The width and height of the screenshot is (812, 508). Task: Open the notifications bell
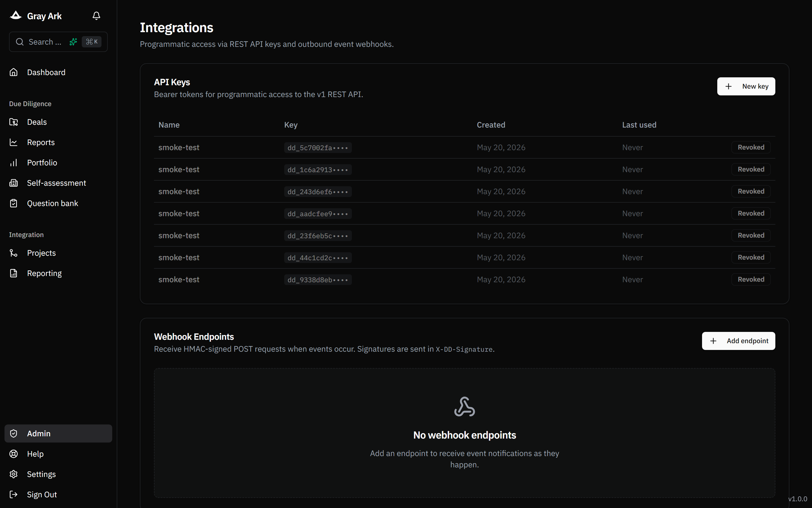pos(96,16)
